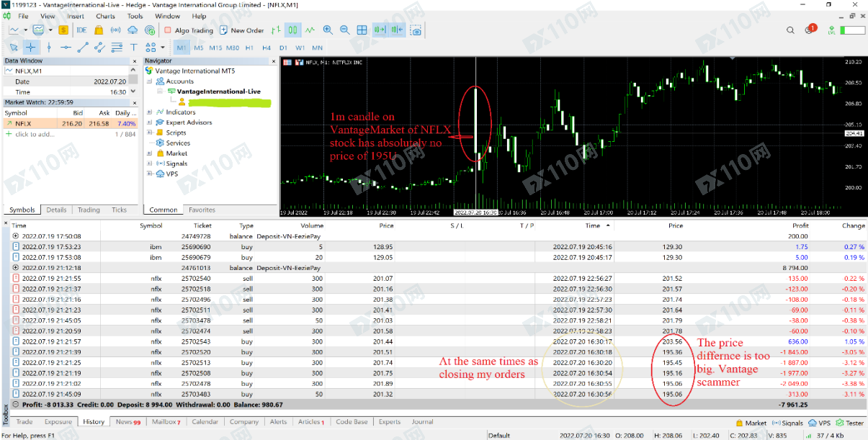Expand the Signals tree node
Image resolution: width=868 pixels, height=440 pixels.
[150, 163]
